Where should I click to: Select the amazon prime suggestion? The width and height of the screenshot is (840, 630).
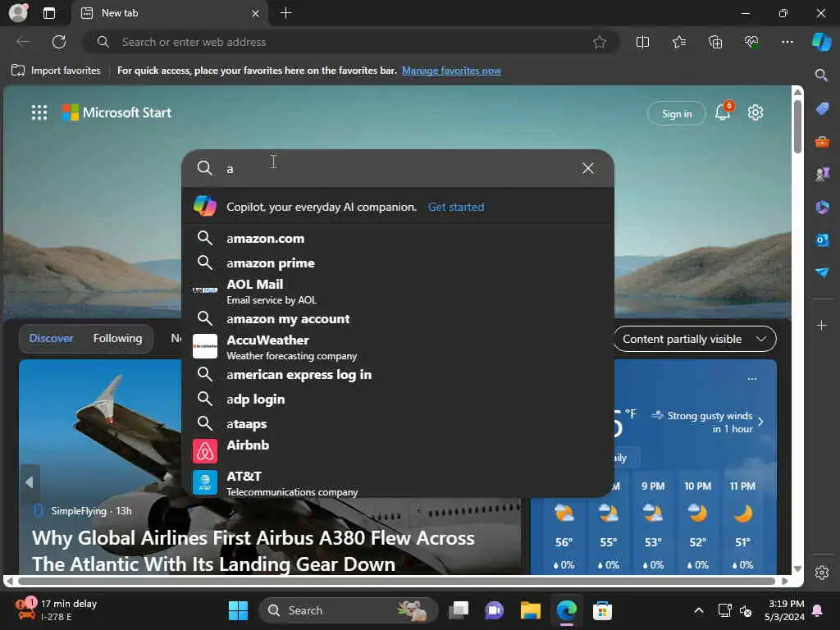398,263
